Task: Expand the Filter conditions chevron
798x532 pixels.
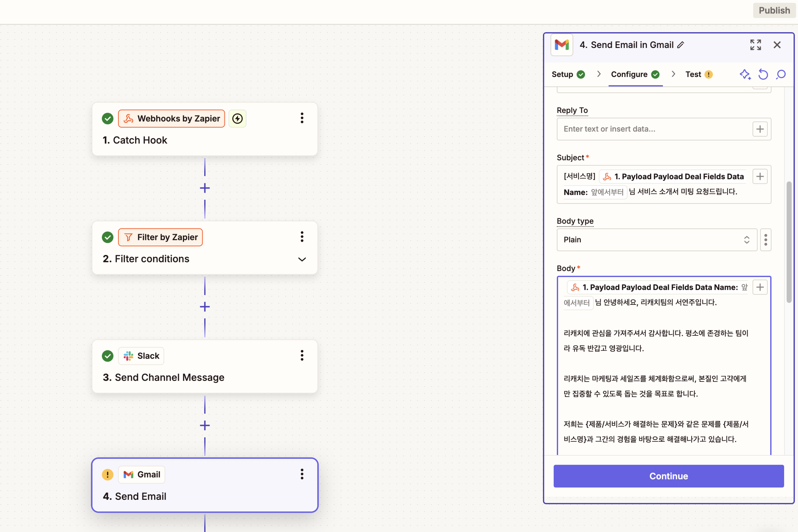Action: click(x=302, y=259)
